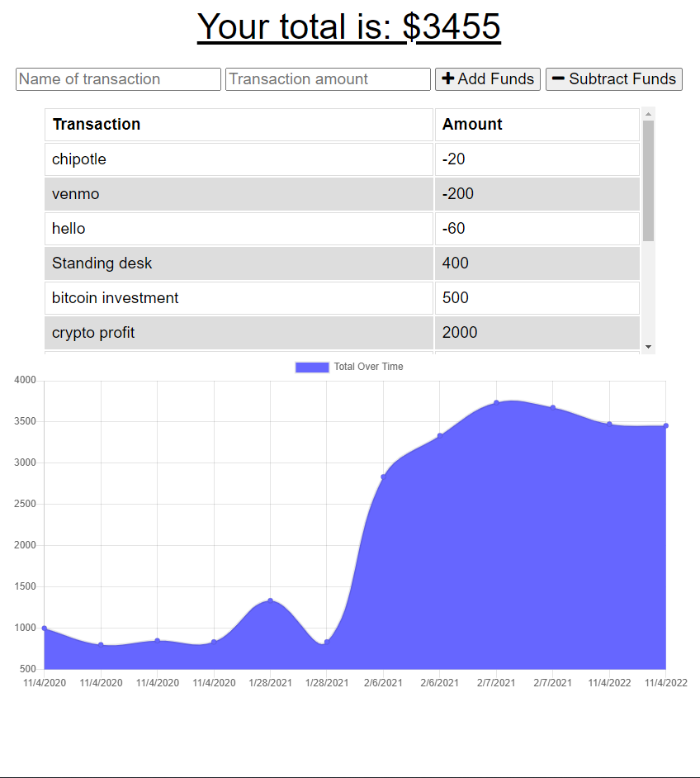Click the plus icon on Add Funds

[x=448, y=78]
